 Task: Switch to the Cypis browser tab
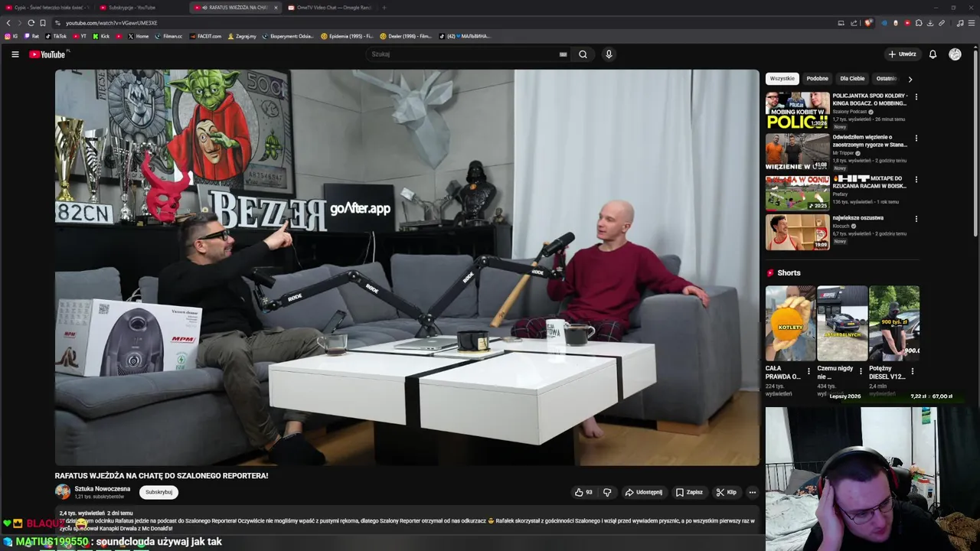[46, 8]
